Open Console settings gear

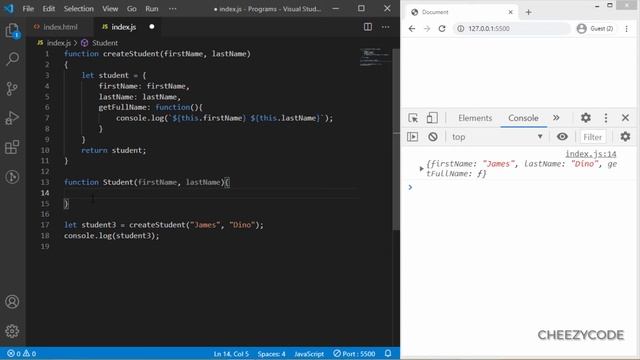coord(625,137)
